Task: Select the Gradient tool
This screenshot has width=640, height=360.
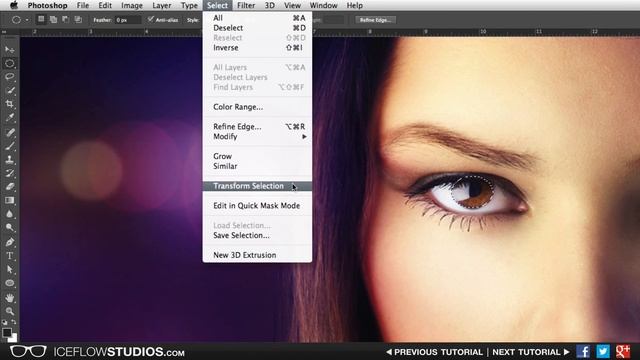Action: click(x=10, y=200)
